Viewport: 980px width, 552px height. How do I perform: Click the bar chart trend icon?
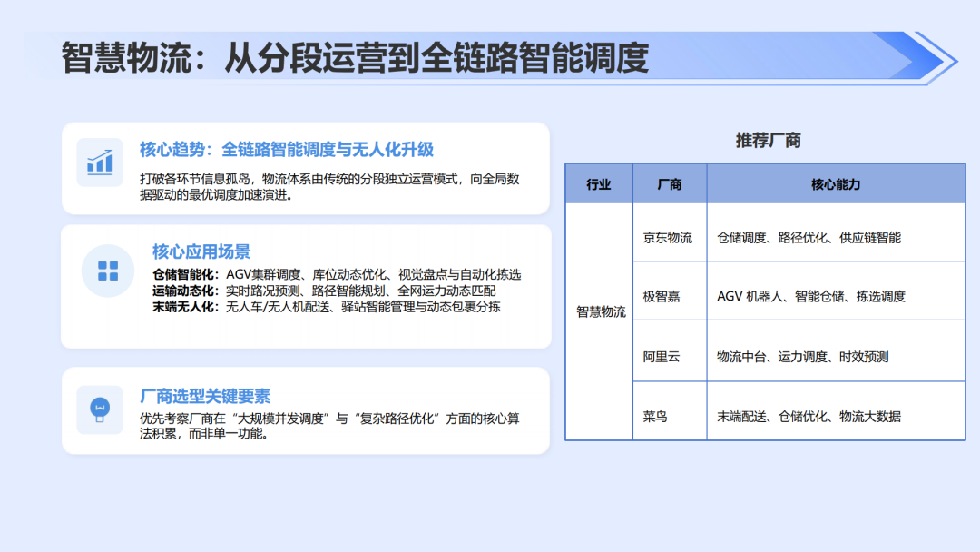tap(100, 163)
